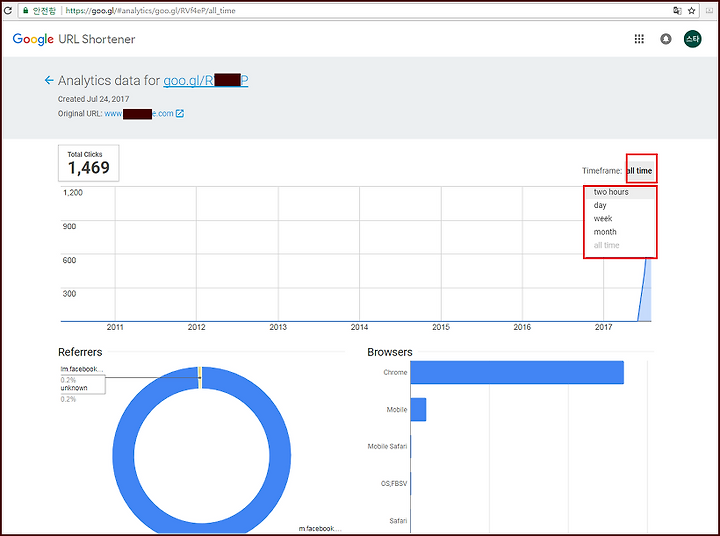The height and width of the screenshot is (536, 720).
Task: Click the Created Jul 24, 2017 text
Action: (x=93, y=99)
